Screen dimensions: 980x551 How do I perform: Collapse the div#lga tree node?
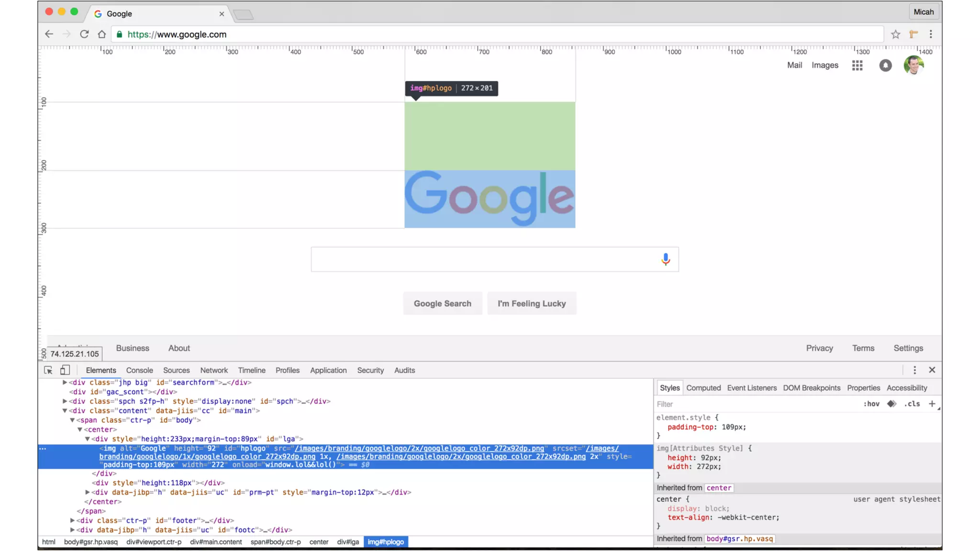(x=88, y=439)
